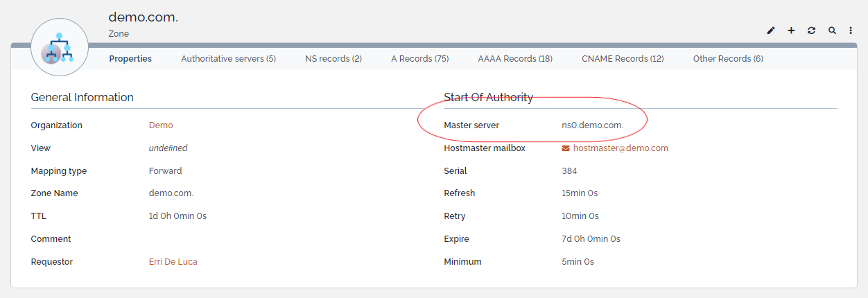This screenshot has width=868, height=298.
Task: Open search with the magnifier icon
Action: [832, 30]
